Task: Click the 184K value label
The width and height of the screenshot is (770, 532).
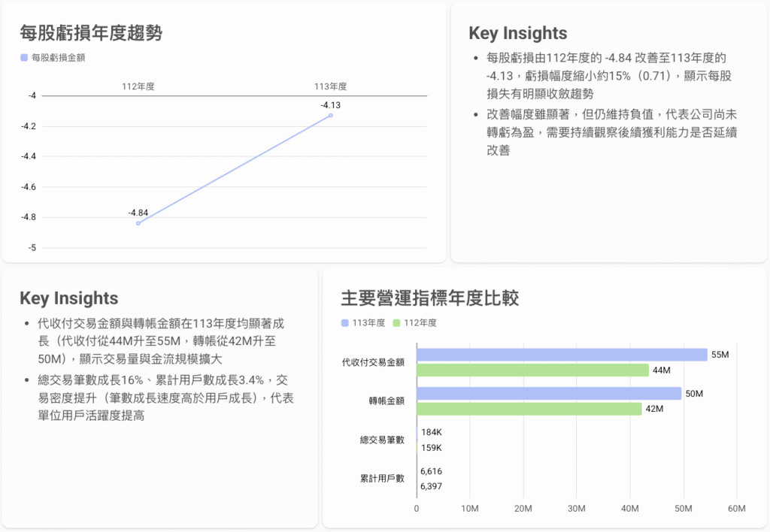Action: (431, 433)
